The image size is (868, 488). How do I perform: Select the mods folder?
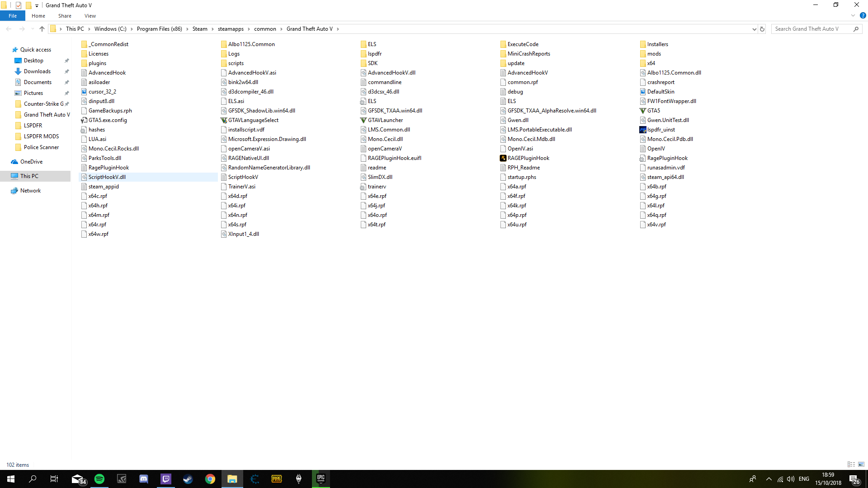654,54
